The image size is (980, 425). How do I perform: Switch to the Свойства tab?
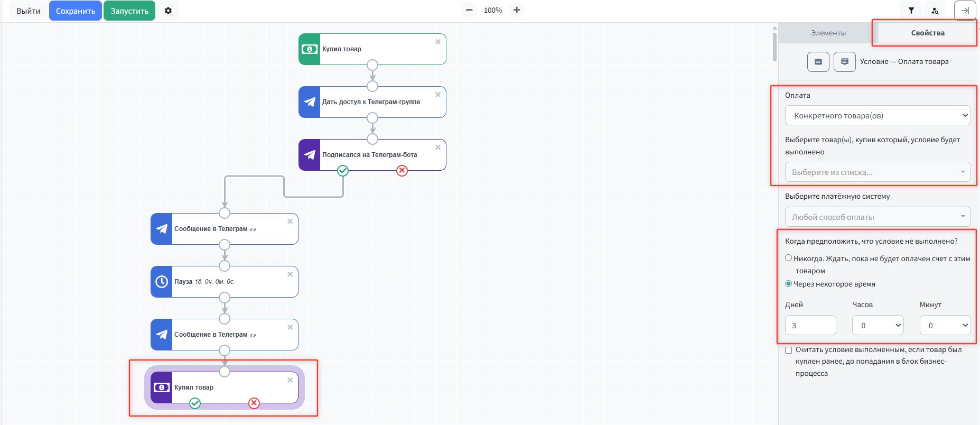[x=927, y=33]
